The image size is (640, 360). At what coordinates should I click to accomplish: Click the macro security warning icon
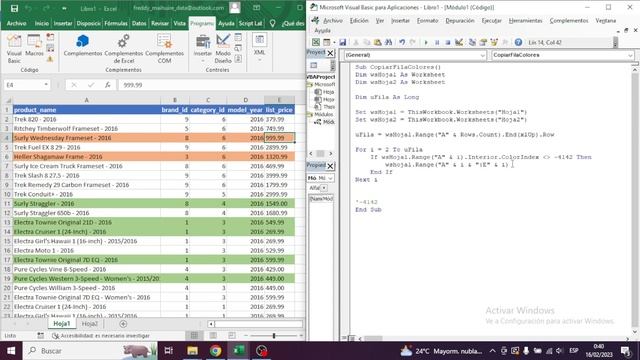[50, 60]
